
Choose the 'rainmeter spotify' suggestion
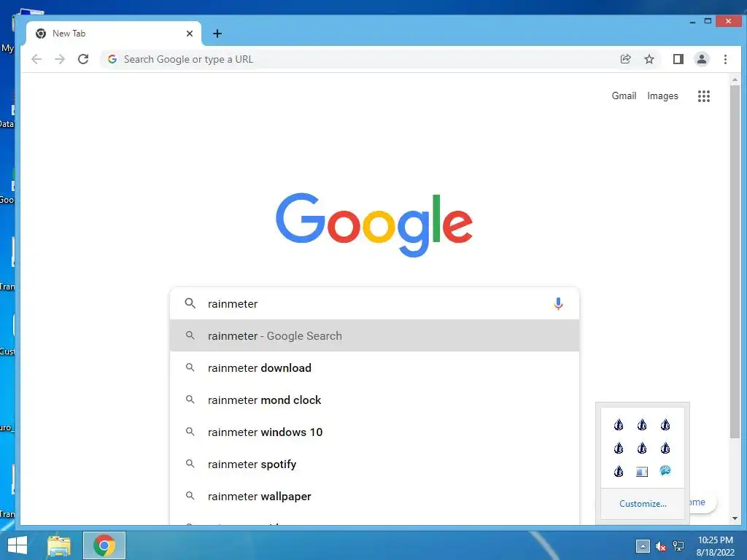point(374,464)
